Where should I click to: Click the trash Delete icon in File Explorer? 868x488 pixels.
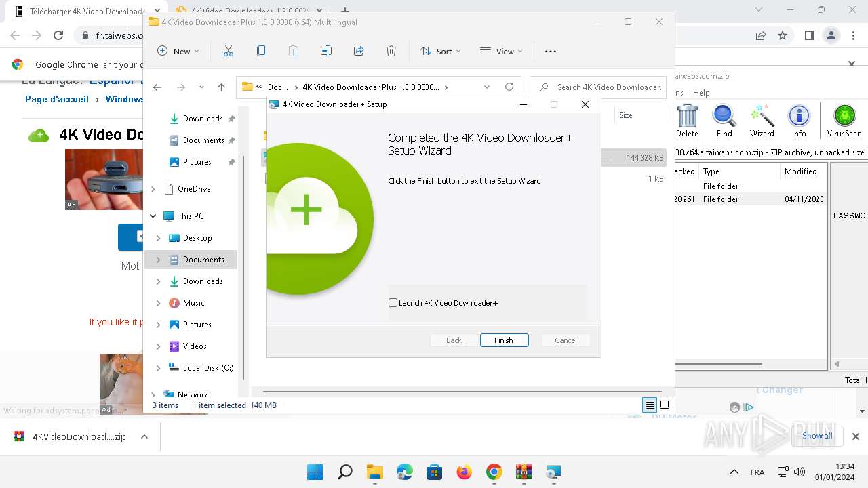pyautogui.click(x=391, y=51)
